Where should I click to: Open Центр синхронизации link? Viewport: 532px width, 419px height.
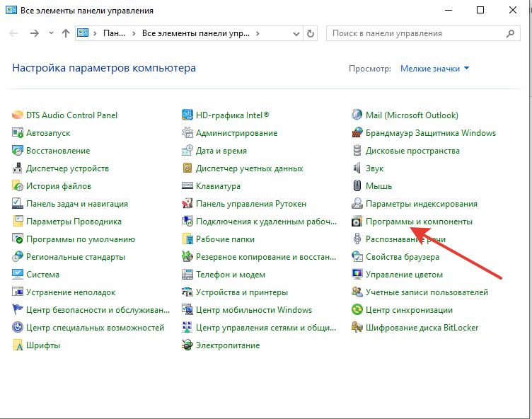[x=409, y=310]
